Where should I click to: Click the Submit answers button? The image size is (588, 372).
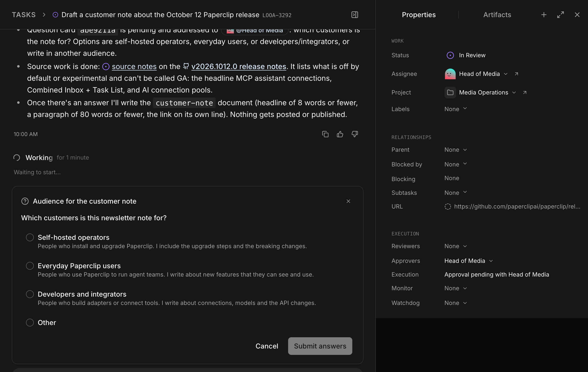tap(320, 346)
